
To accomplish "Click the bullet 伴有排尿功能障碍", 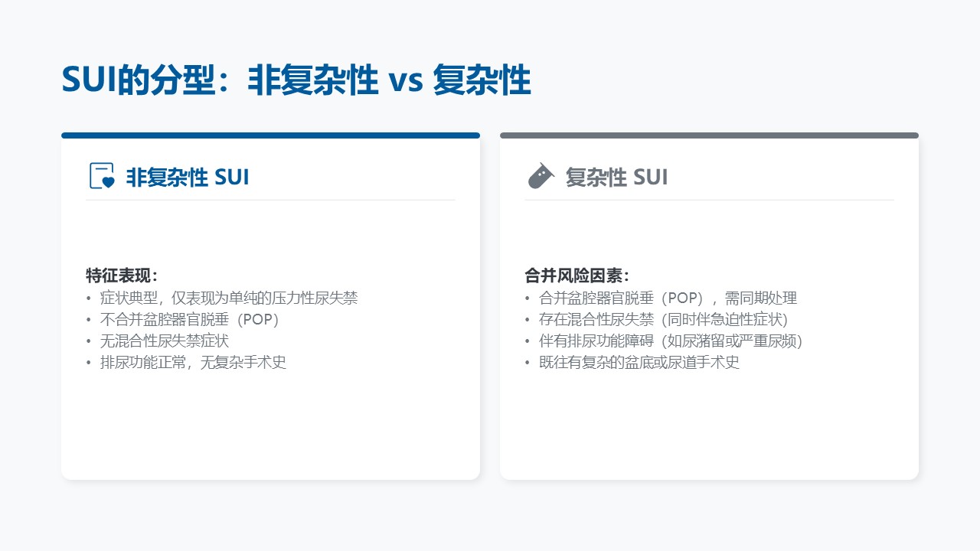I will point(670,341).
